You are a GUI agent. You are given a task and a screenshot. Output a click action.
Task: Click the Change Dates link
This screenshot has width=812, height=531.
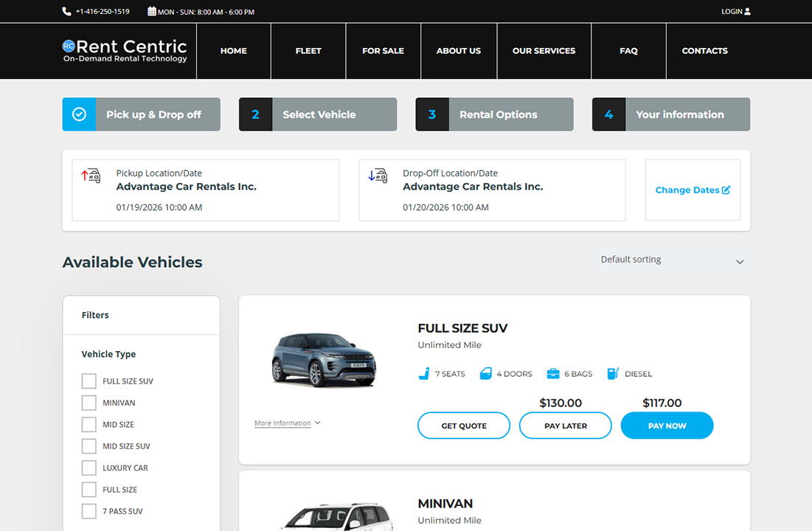[x=693, y=190]
